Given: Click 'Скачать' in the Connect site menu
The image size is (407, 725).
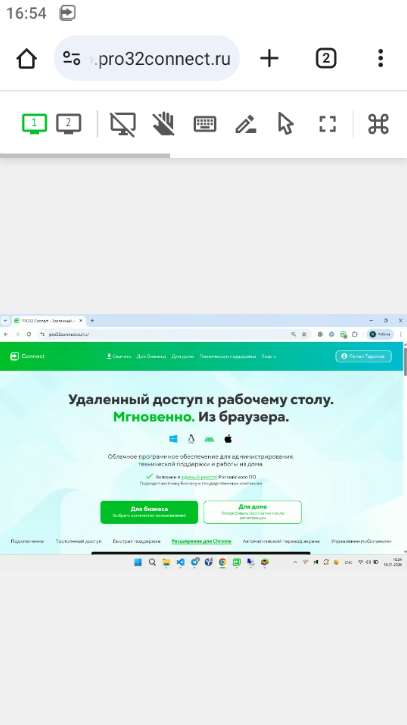Looking at the screenshot, I should click(119, 356).
